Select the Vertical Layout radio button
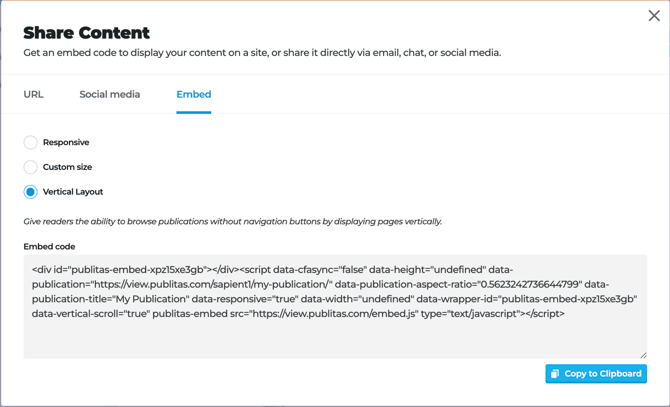 tap(31, 192)
